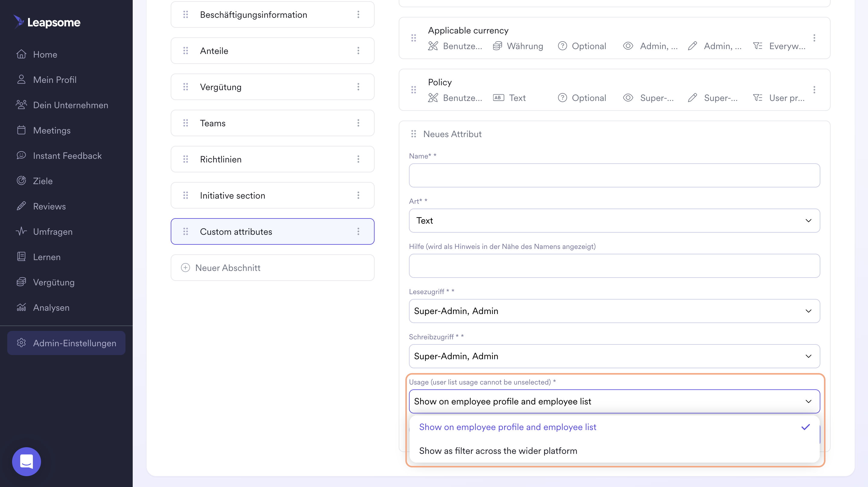This screenshot has width=868, height=487.
Task: Open options menu for Applicable currency attribute
Action: click(x=814, y=38)
